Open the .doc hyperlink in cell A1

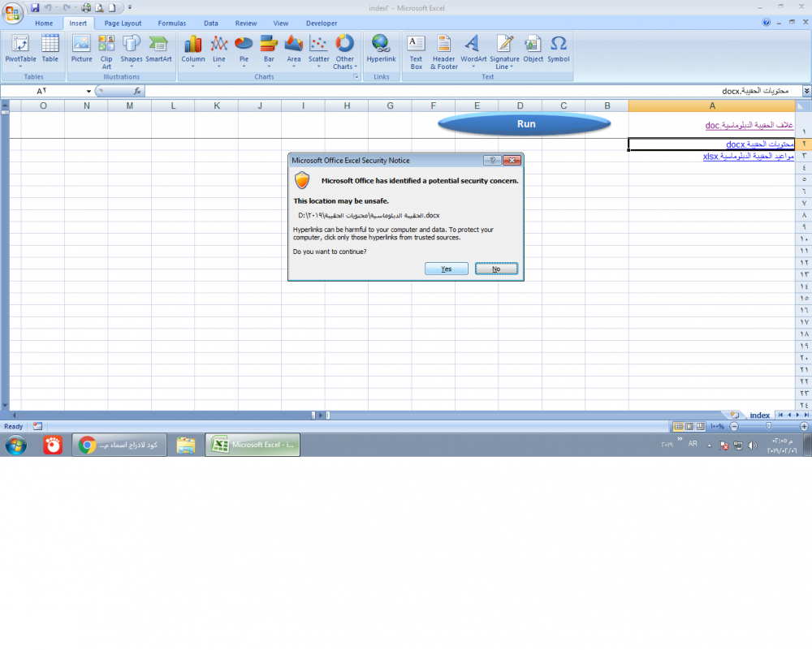(x=749, y=125)
